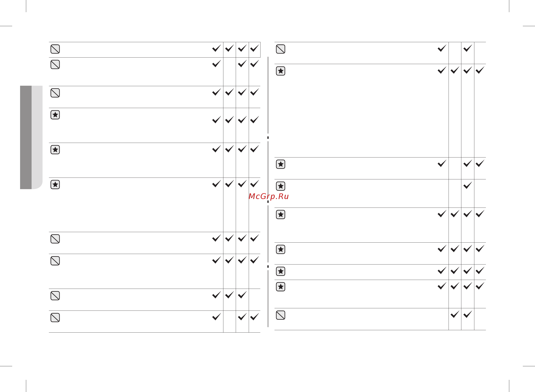This screenshot has height=392, width=535.
Task: Click slashed-square icon in left table's bottom row
Action: pos(55,317)
